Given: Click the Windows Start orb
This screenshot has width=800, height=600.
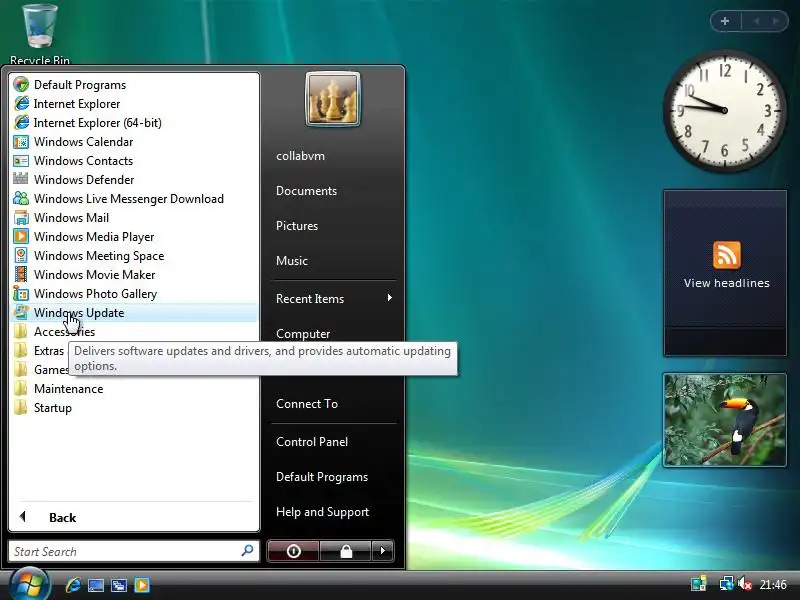Looking at the screenshot, I should coord(29,584).
